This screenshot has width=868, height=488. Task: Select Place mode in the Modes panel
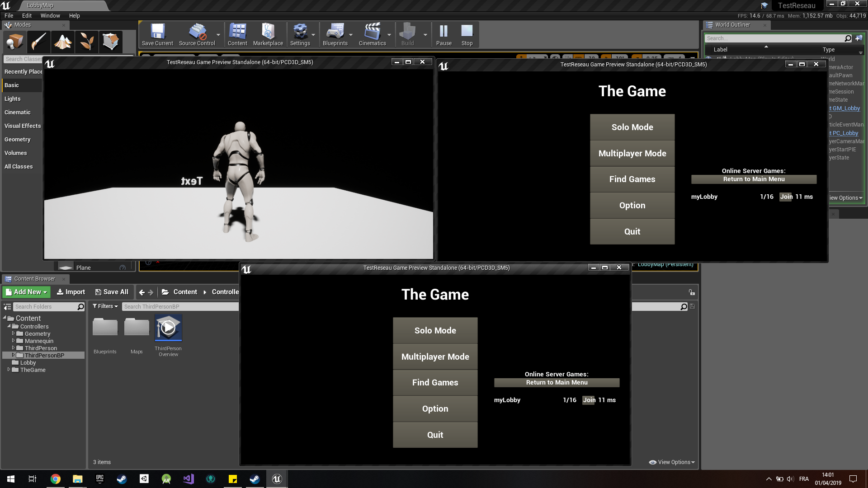click(14, 42)
